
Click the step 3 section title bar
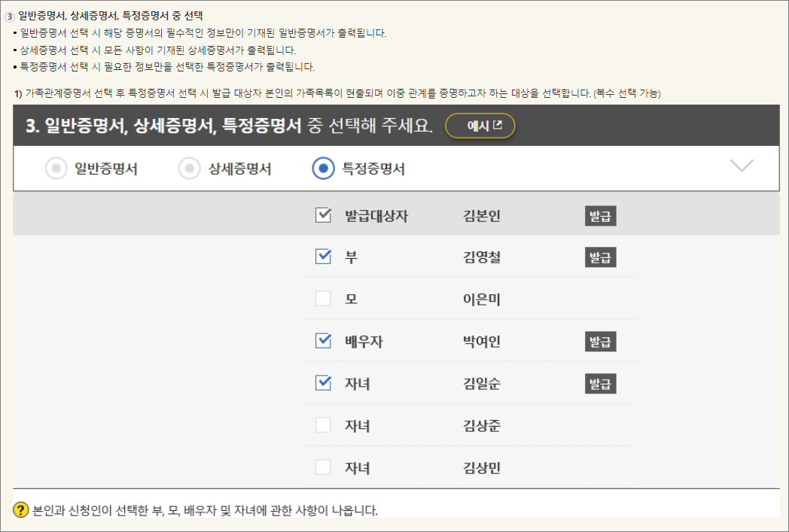(x=226, y=127)
